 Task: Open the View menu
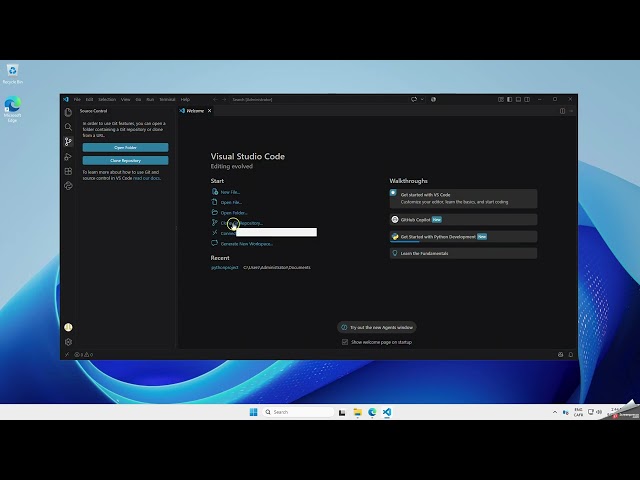pos(126,99)
